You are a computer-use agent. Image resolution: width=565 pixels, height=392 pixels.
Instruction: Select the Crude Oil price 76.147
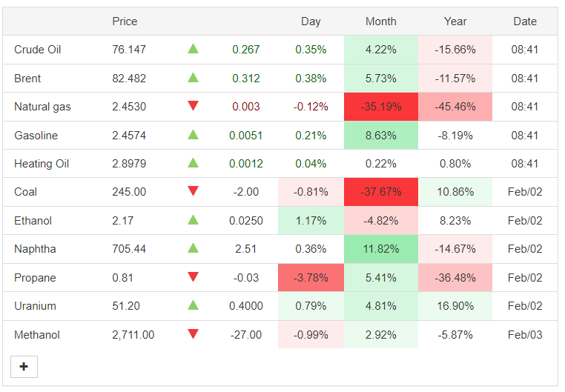[x=129, y=50]
